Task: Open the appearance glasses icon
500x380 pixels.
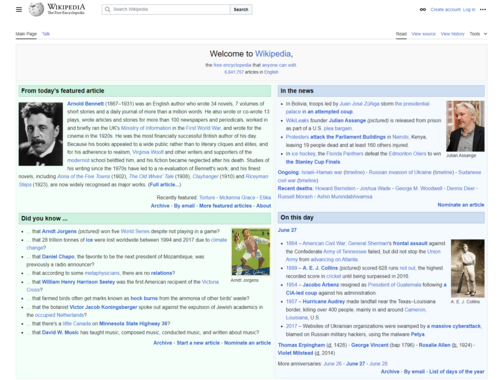Action: click(x=423, y=9)
